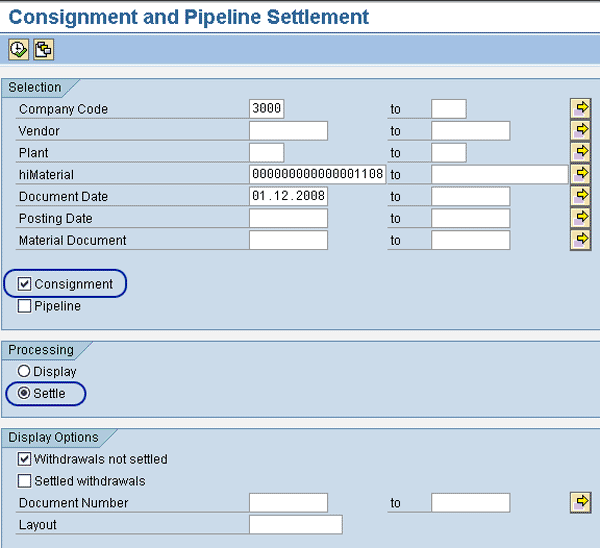Click the Get Variant icon in toolbar
The height and width of the screenshot is (548, 600).
pyautogui.click(x=43, y=49)
